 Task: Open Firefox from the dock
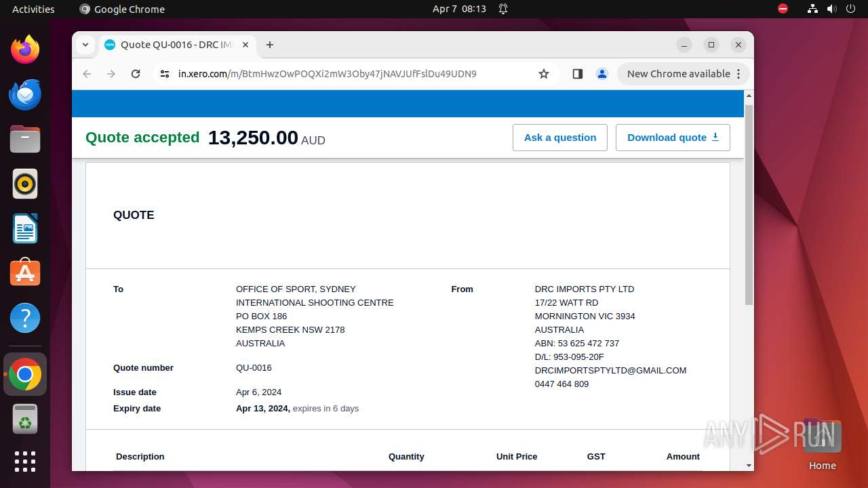coord(25,49)
